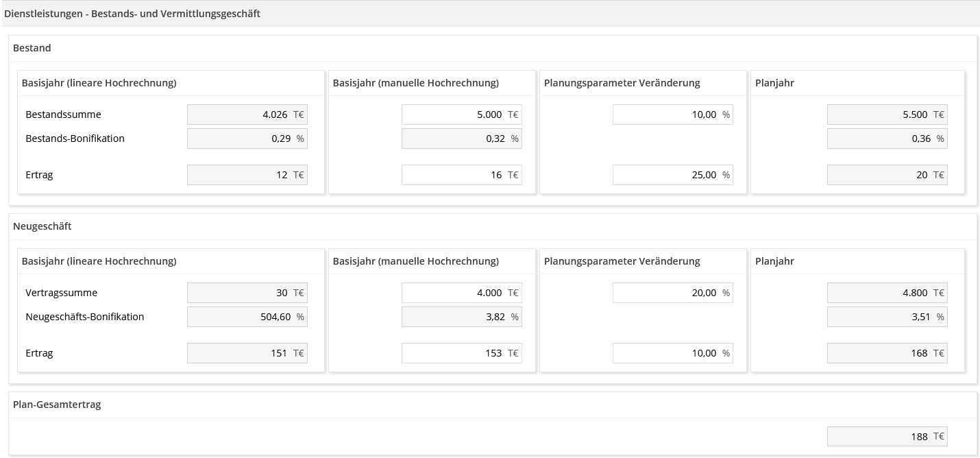Collapse the Dienstleistungen section header

[x=132, y=14]
